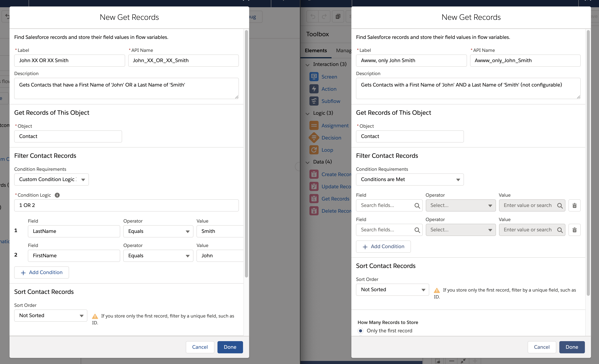
Task: Click the FirstName field input
Action: [x=74, y=255]
